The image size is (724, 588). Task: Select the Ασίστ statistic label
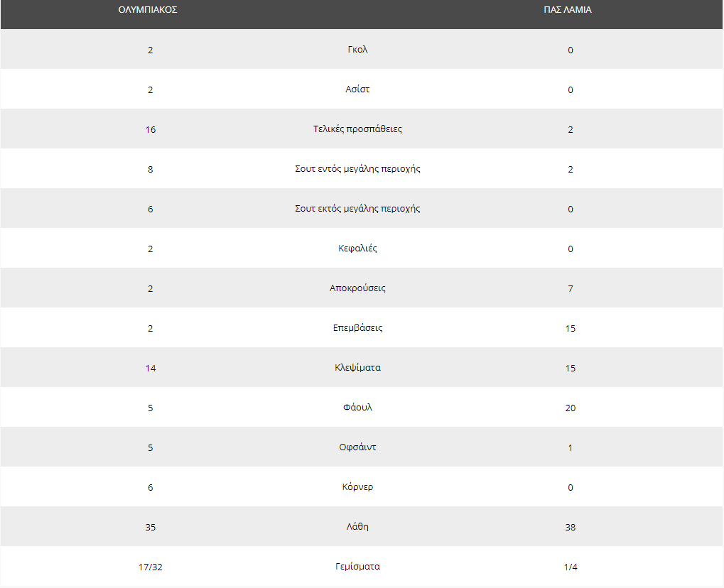pyautogui.click(x=357, y=89)
